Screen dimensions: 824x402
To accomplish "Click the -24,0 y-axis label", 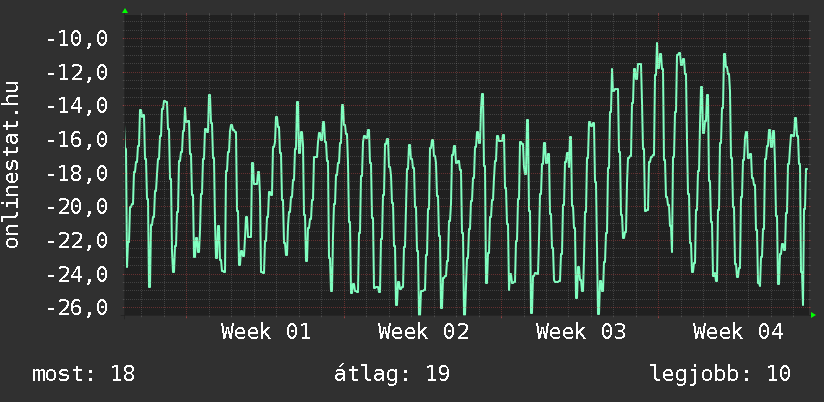I will click(77, 274).
